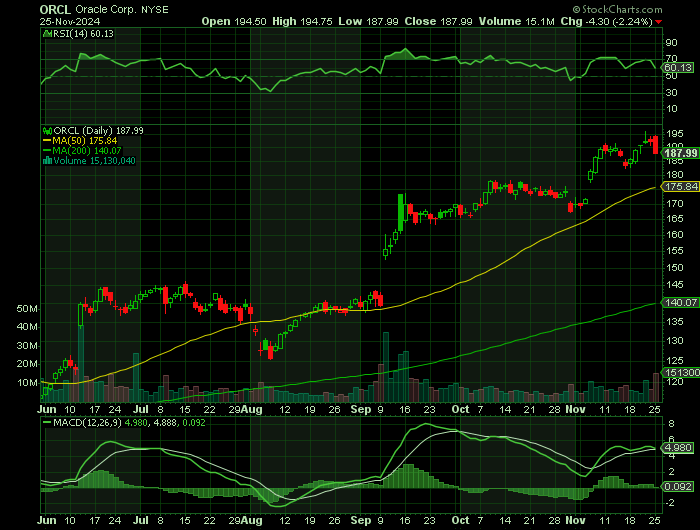Screen dimensions: 700x530
Task: Click the Oracle Corp. company name
Action: 107,9
